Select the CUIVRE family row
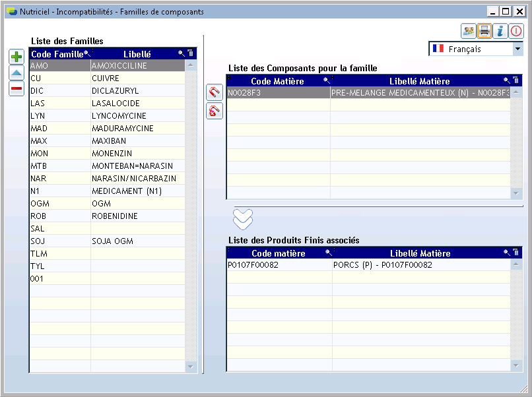532x397 pixels. (107, 78)
